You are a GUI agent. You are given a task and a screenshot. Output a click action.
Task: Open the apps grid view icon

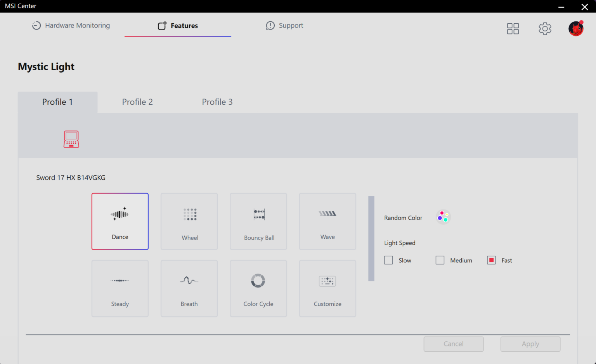[513, 28]
